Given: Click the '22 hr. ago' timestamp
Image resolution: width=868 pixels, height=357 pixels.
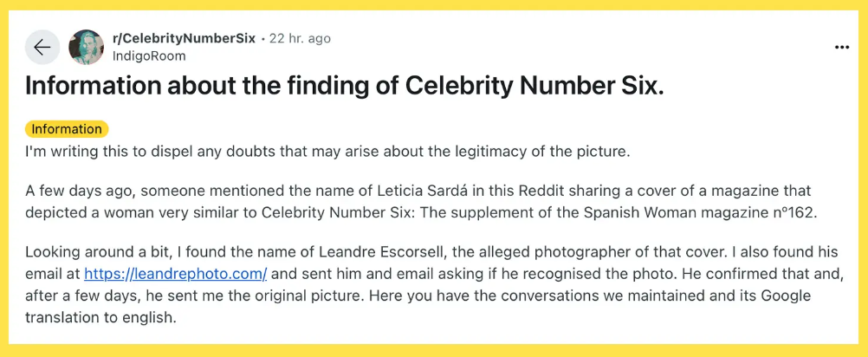Looking at the screenshot, I should coord(300,38).
